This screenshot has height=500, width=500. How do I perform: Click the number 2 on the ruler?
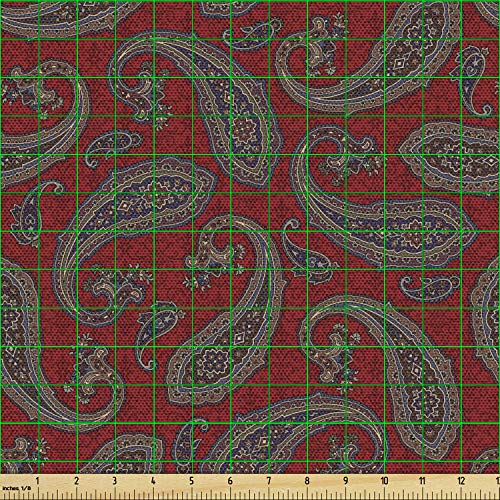coord(76,481)
